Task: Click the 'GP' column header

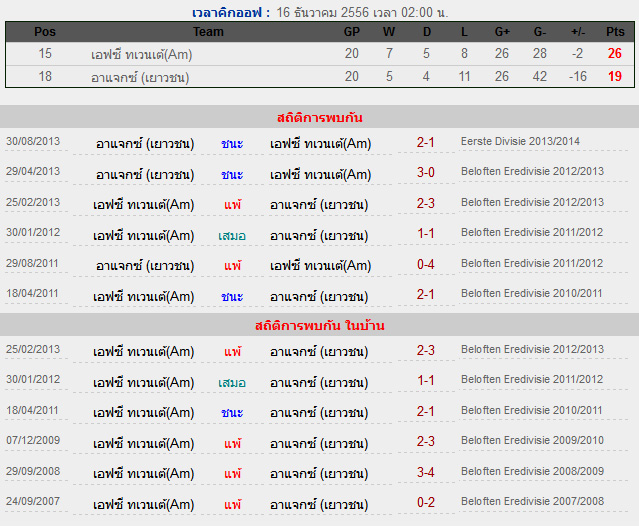Action: pos(352,32)
